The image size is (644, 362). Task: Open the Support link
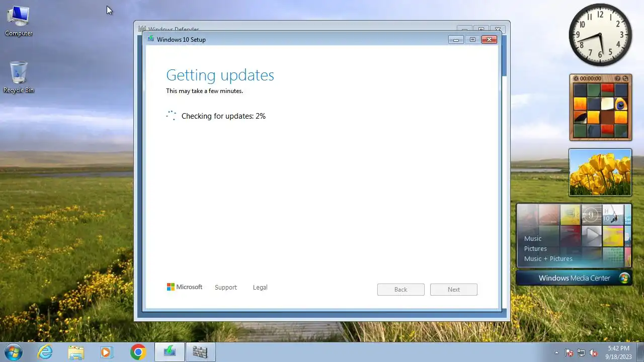(225, 288)
